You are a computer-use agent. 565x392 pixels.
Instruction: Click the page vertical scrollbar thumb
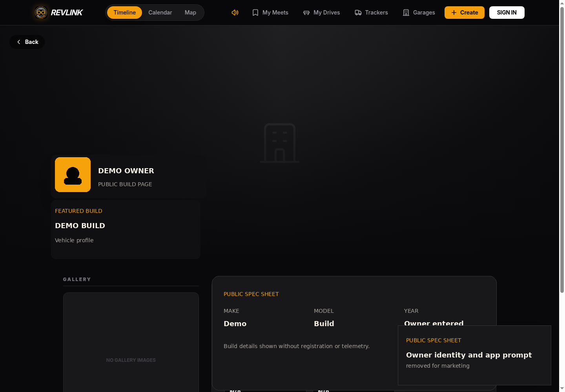(562, 149)
